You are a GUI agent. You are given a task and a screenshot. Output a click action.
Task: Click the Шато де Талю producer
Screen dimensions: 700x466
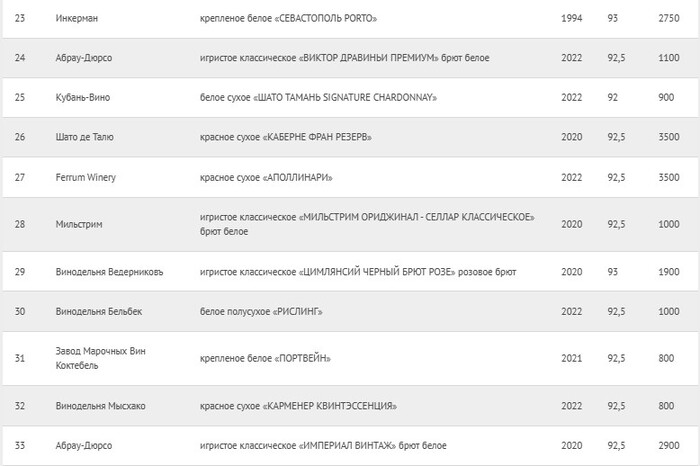pyautogui.click(x=86, y=137)
